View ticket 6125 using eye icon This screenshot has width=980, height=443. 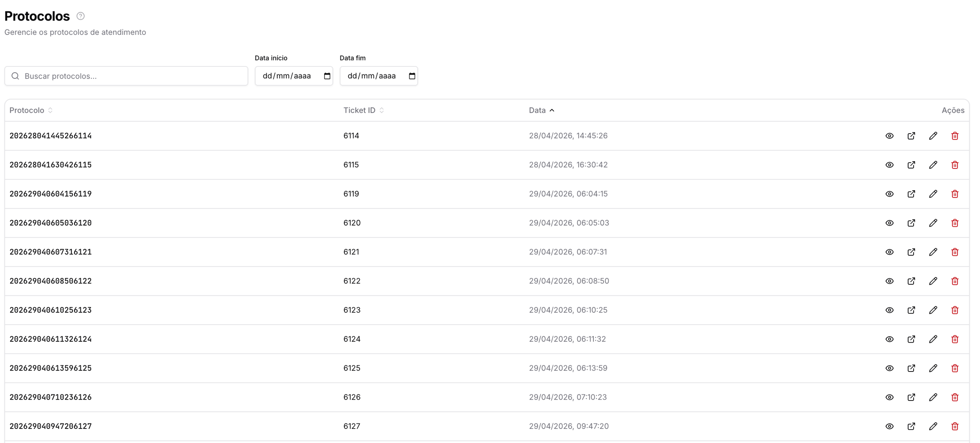(x=889, y=368)
